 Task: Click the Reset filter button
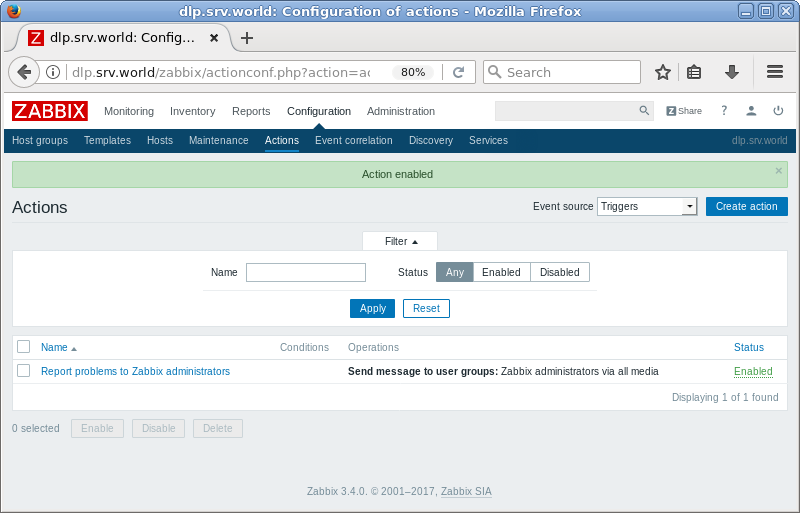pyautogui.click(x=426, y=308)
